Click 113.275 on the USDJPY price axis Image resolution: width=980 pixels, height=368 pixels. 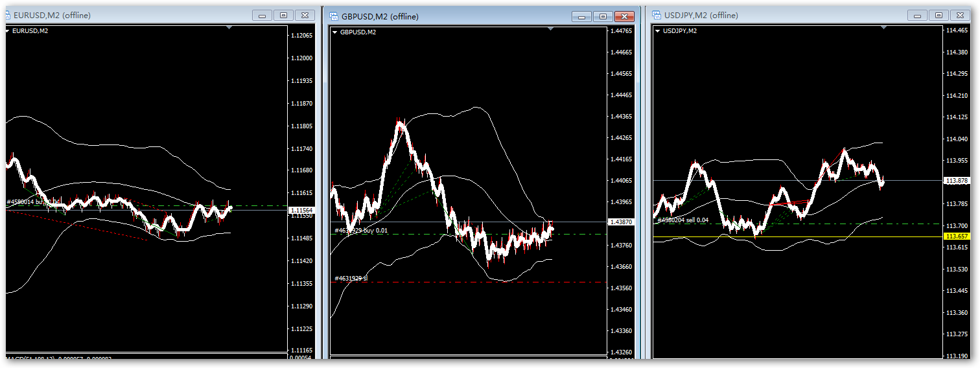coord(957,334)
